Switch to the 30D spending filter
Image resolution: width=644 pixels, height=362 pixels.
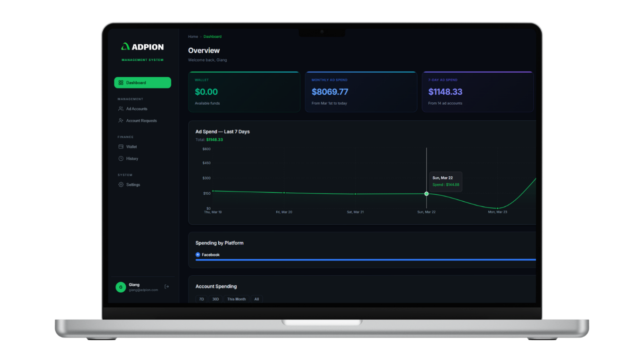(x=215, y=299)
